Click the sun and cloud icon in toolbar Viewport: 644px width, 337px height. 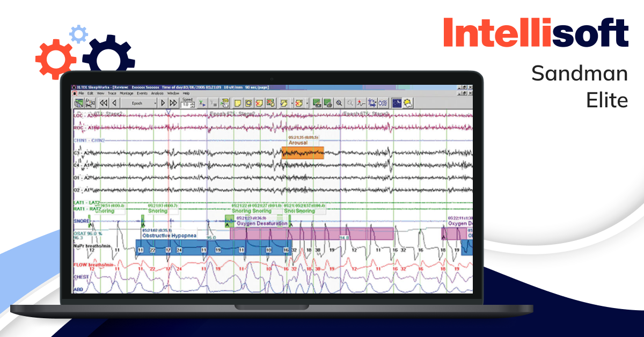408,102
